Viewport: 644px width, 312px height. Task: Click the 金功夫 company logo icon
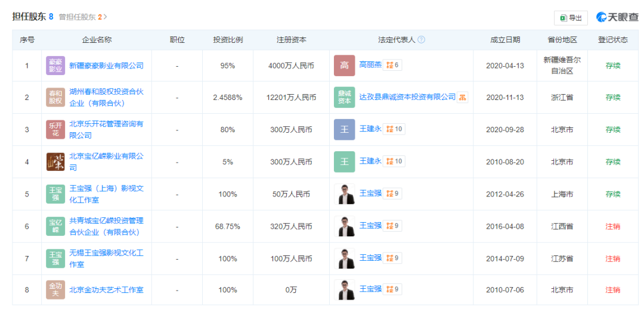pyautogui.click(x=55, y=290)
